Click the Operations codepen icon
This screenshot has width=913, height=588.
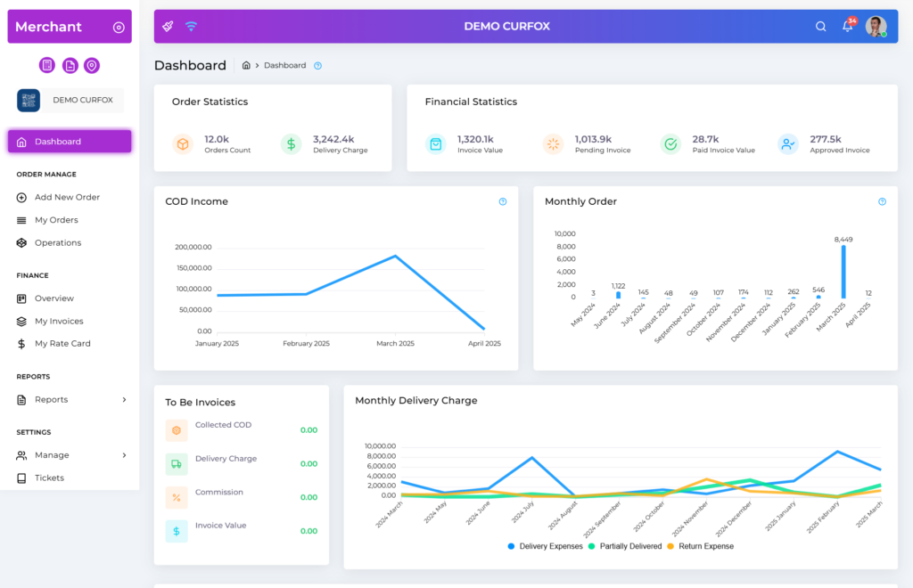coord(21,243)
